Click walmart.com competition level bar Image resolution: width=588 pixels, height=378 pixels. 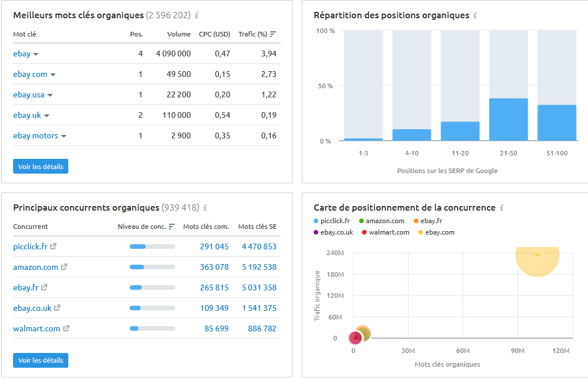click(x=152, y=328)
